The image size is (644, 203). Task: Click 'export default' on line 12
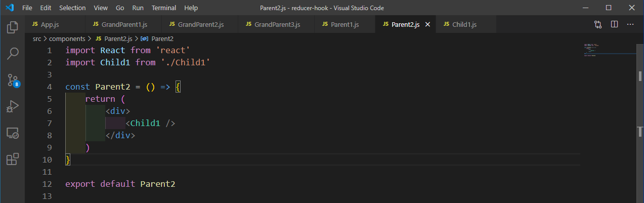click(x=100, y=184)
